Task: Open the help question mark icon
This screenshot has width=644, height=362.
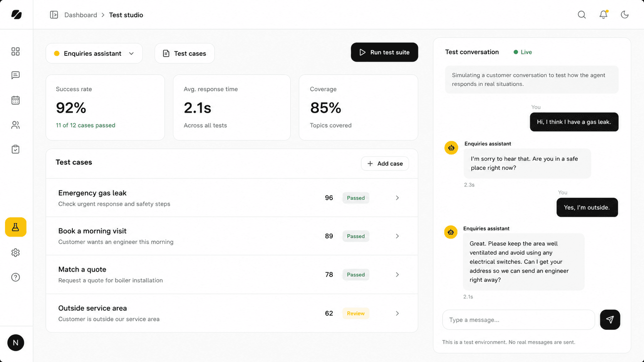Action: 15,277
